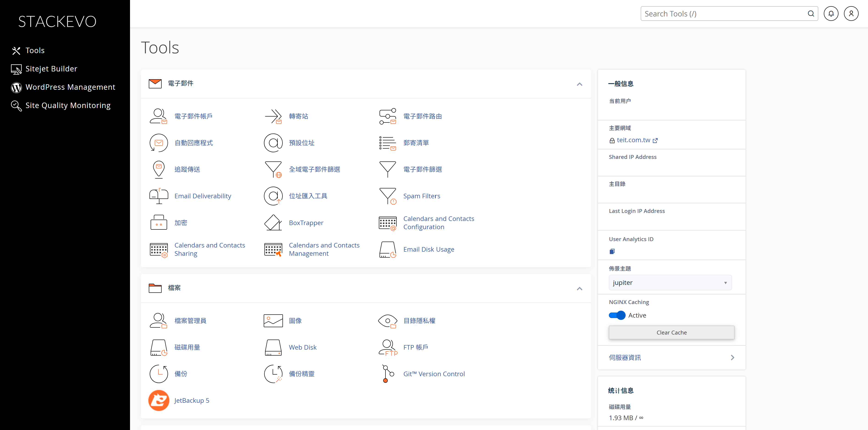Collapse the 檔案 section
This screenshot has height=430, width=868.
[579, 289]
